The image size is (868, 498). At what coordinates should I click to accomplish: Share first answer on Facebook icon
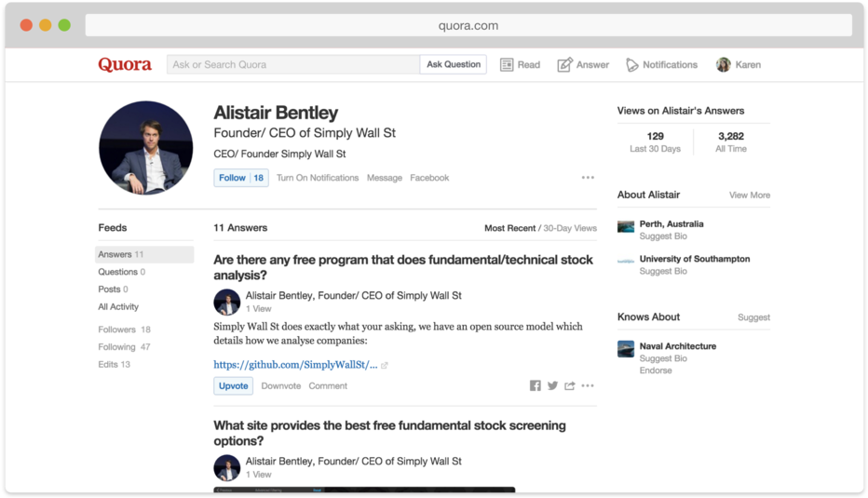point(535,385)
